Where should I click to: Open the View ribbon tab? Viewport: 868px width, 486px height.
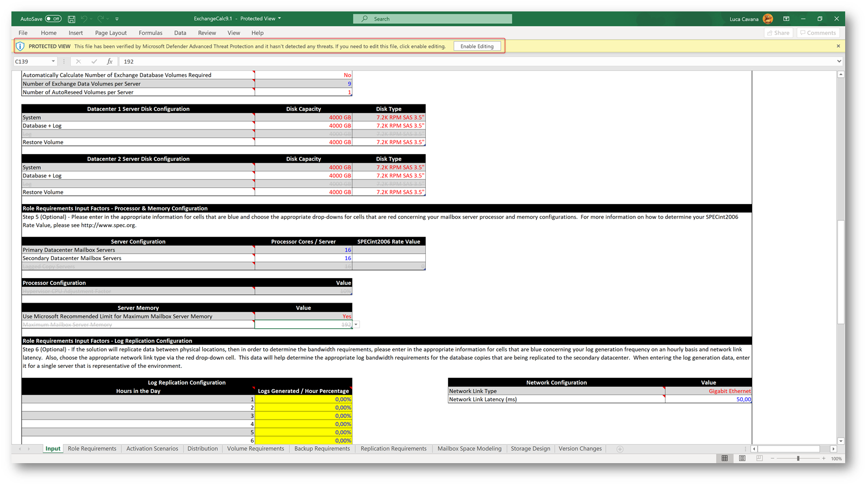234,33
